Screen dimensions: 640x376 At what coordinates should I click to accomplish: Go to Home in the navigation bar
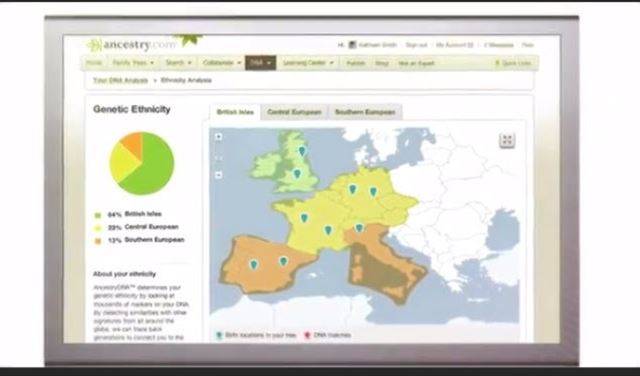pos(94,63)
